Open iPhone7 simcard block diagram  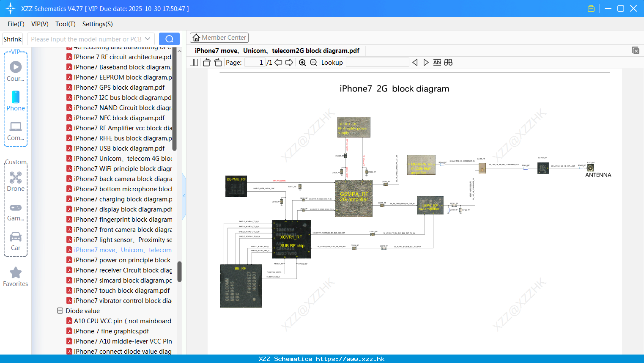[x=119, y=280]
